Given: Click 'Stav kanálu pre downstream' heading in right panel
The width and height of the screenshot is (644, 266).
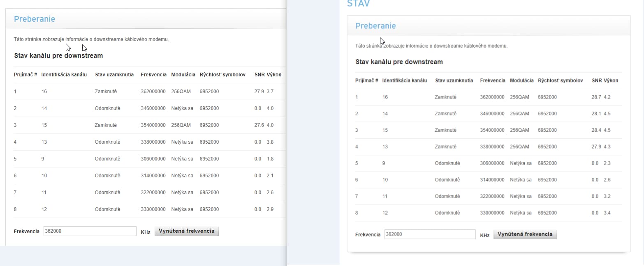Looking at the screenshot, I should coord(399,62).
